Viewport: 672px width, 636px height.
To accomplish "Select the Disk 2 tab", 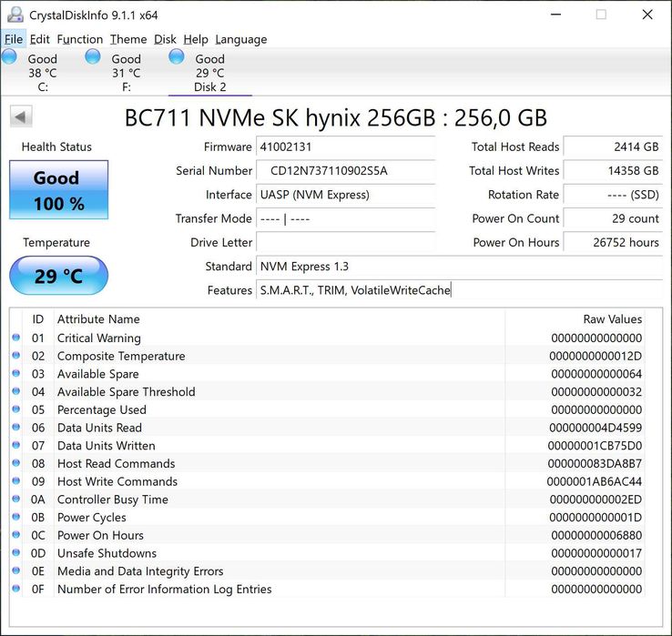I will pos(210,72).
